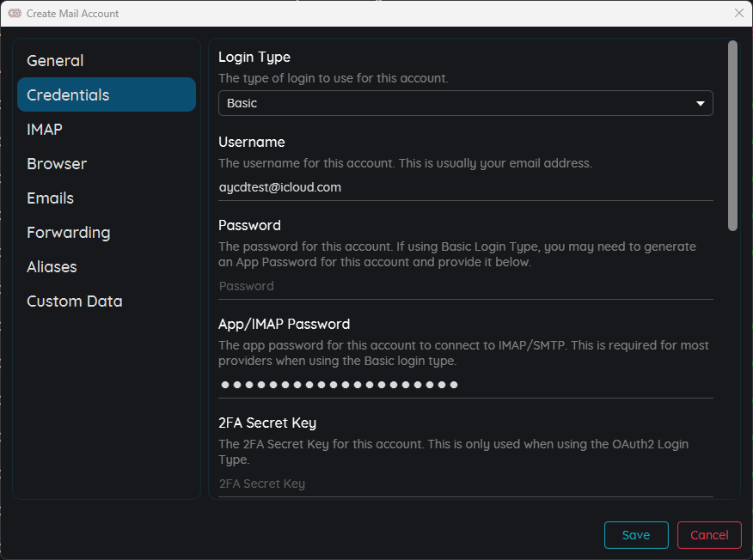The width and height of the screenshot is (753, 560).
Task: Select the Basic login type combo box
Action: coord(465,103)
